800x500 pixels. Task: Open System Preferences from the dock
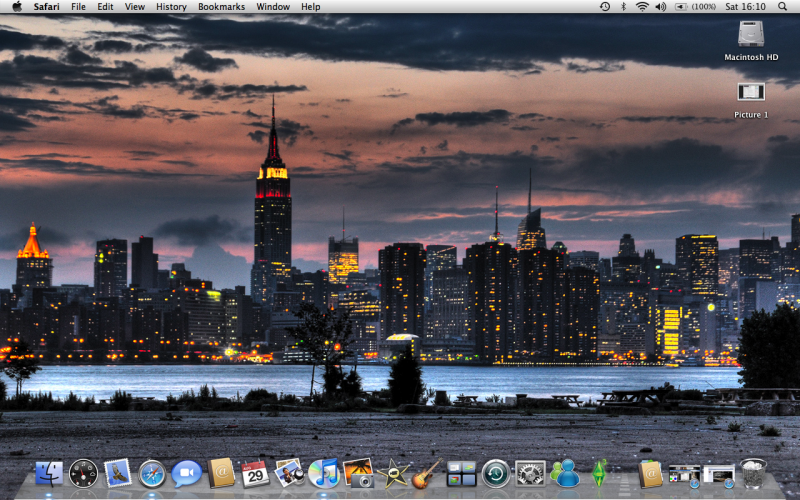[x=530, y=473]
